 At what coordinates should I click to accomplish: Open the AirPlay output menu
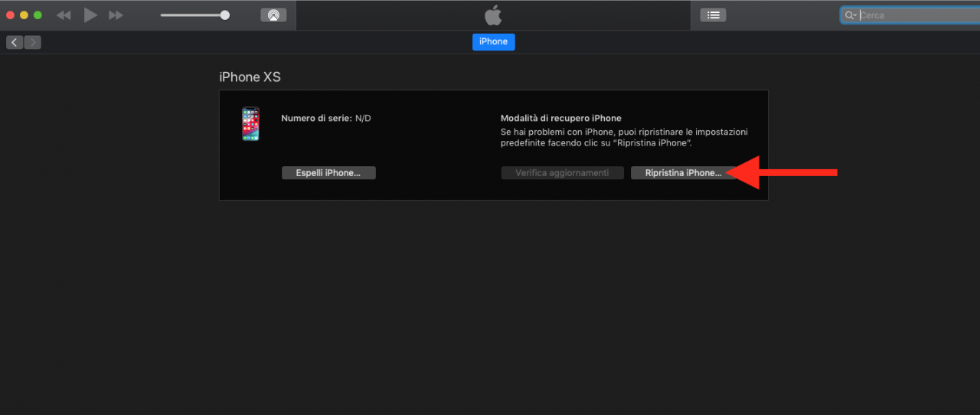pos(273,15)
